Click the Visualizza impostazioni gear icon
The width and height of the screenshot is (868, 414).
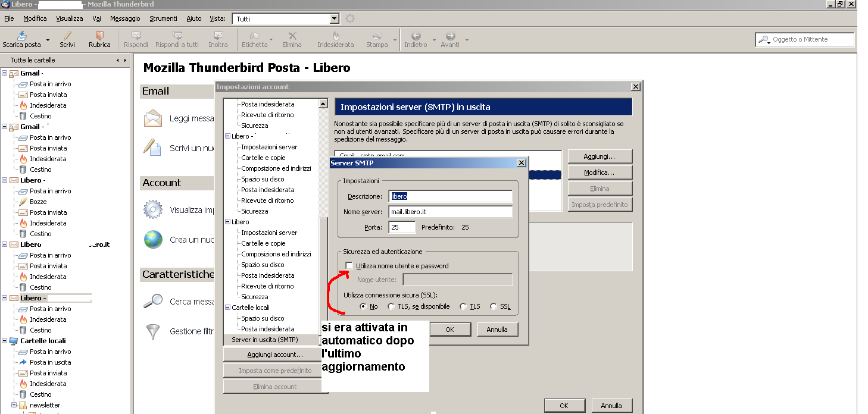(x=153, y=209)
